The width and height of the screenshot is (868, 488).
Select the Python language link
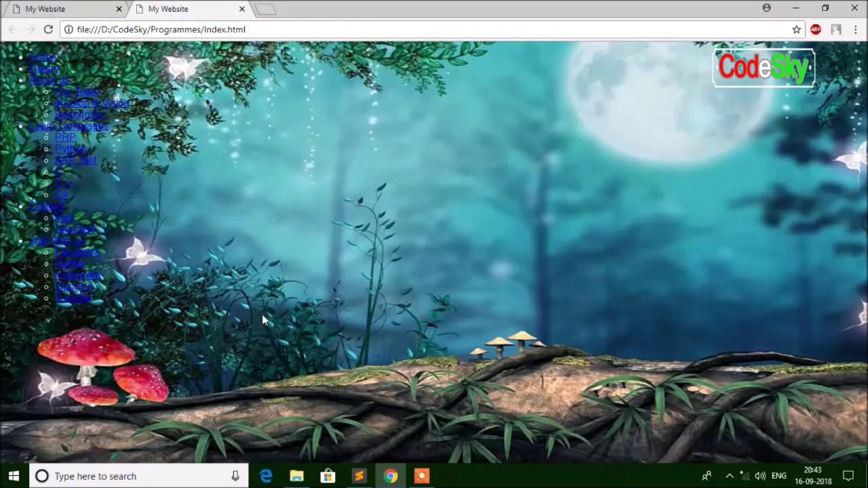[x=71, y=149]
